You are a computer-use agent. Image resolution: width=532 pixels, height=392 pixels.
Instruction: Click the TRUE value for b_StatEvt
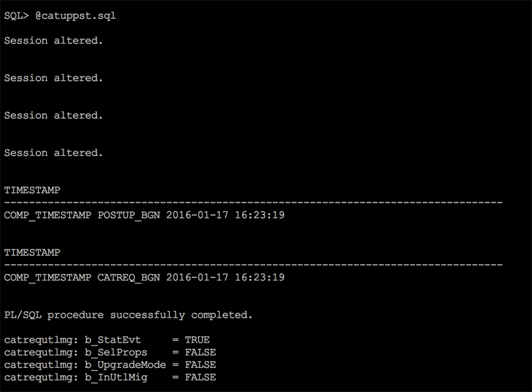pyautogui.click(x=197, y=340)
